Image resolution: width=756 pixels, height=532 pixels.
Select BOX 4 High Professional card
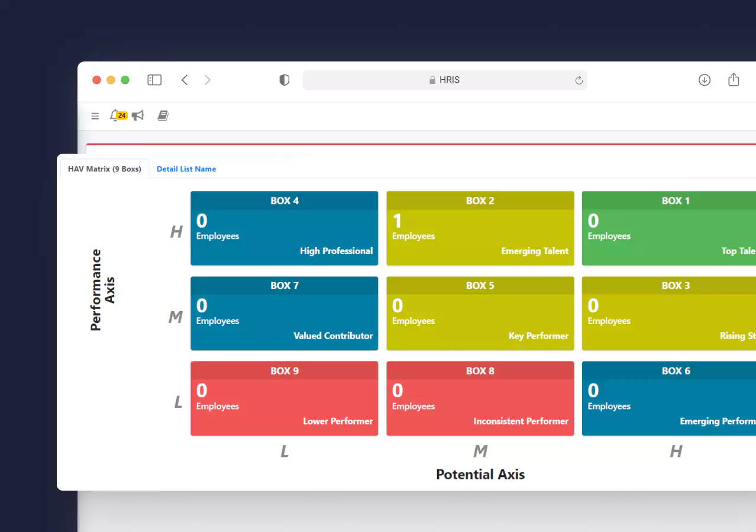point(284,228)
